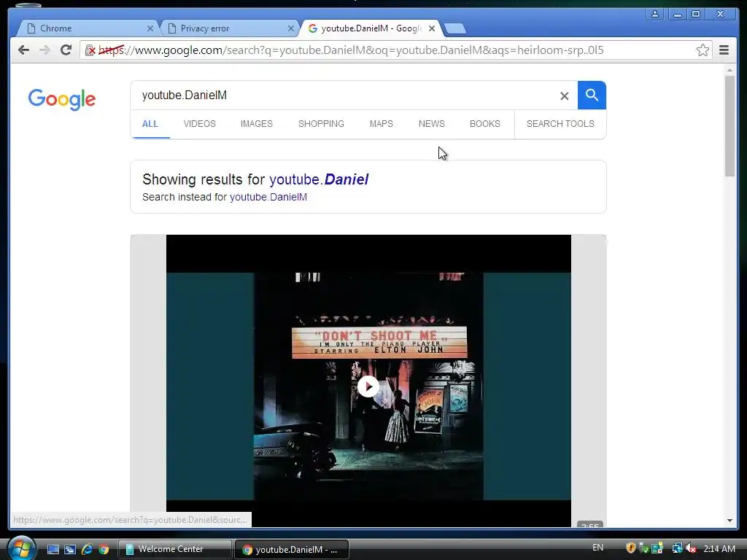Launch Chrome from quick launch
747x560 pixels.
click(x=104, y=549)
